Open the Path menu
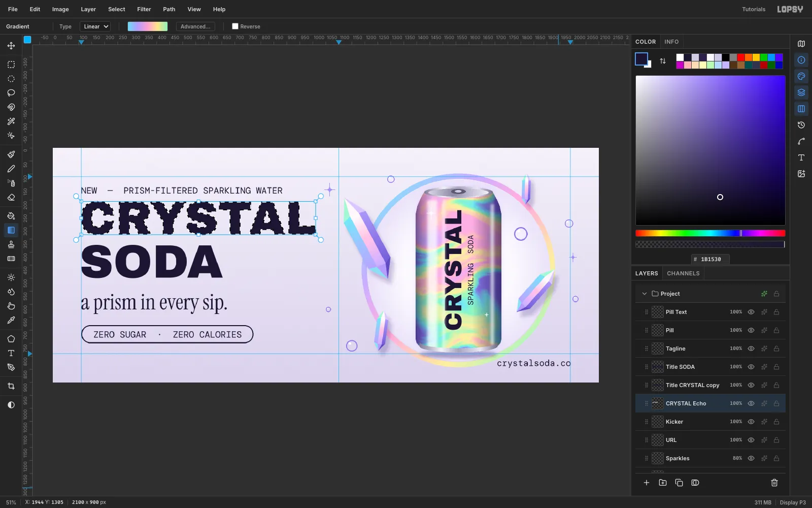The height and width of the screenshot is (508, 812). (169, 9)
